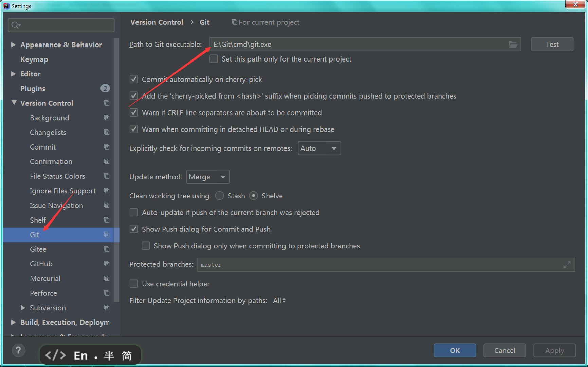Expand the Subversion node
The image size is (588, 367).
tap(23, 308)
